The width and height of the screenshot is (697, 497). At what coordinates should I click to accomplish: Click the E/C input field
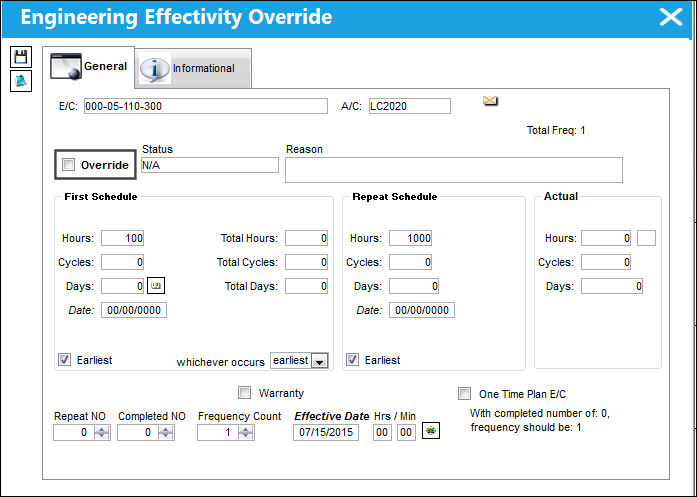coord(206,106)
